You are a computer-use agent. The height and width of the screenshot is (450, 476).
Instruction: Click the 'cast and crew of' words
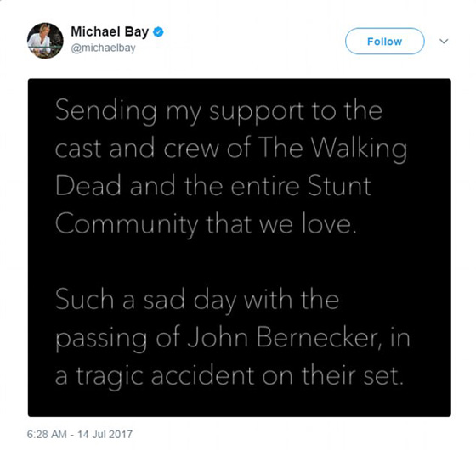point(153,149)
